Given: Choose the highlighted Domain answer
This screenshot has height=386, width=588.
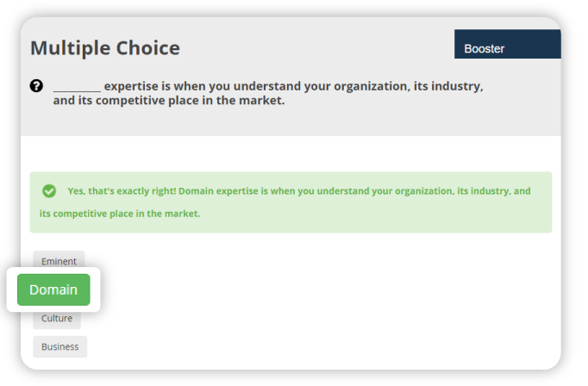Looking at the screenshot, I should point(53,289).
